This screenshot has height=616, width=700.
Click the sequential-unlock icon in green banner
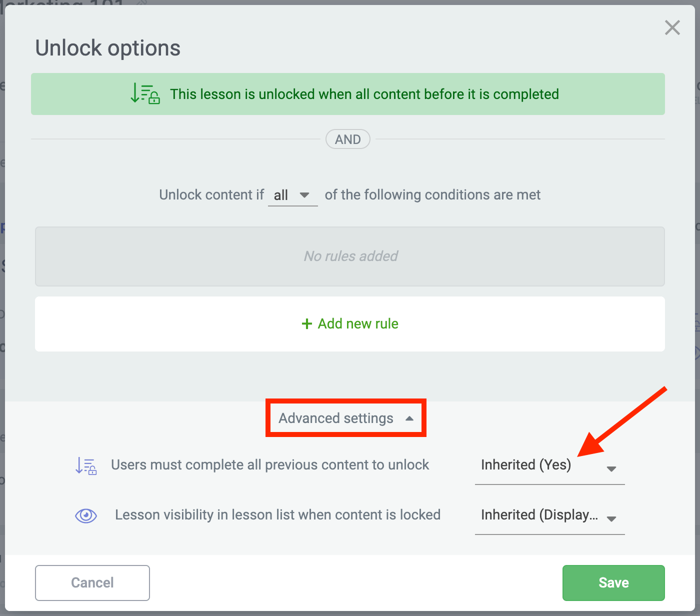144,94
